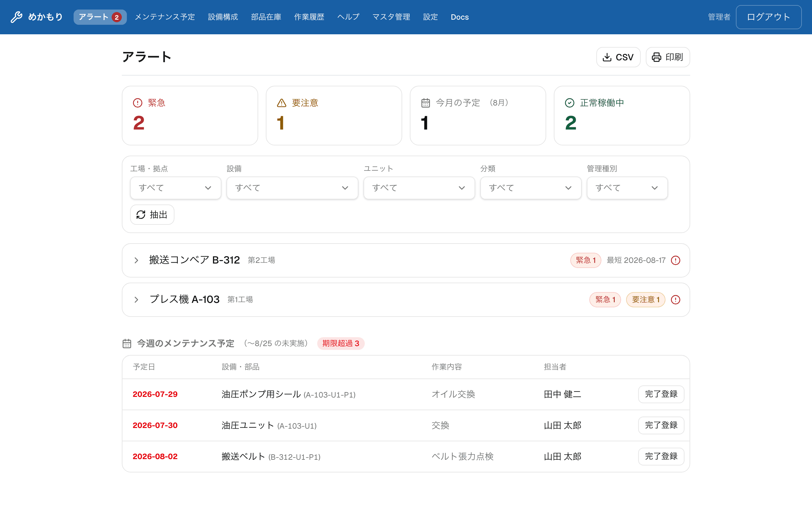
Task: Click the alert circle icon on プレス機 A-103 row
Action: [675, 300]
